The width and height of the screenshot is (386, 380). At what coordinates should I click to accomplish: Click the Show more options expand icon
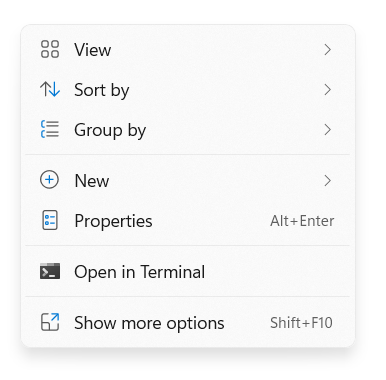[50, 322]
